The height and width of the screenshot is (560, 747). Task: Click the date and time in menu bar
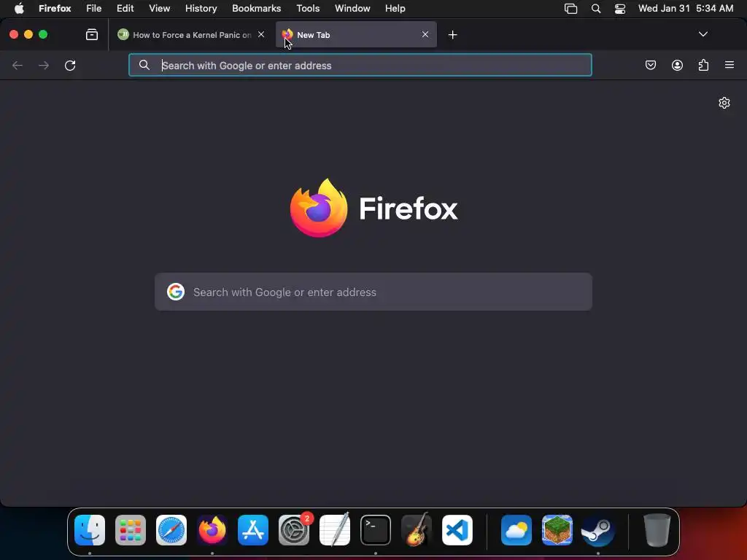(x=686, y=9)
